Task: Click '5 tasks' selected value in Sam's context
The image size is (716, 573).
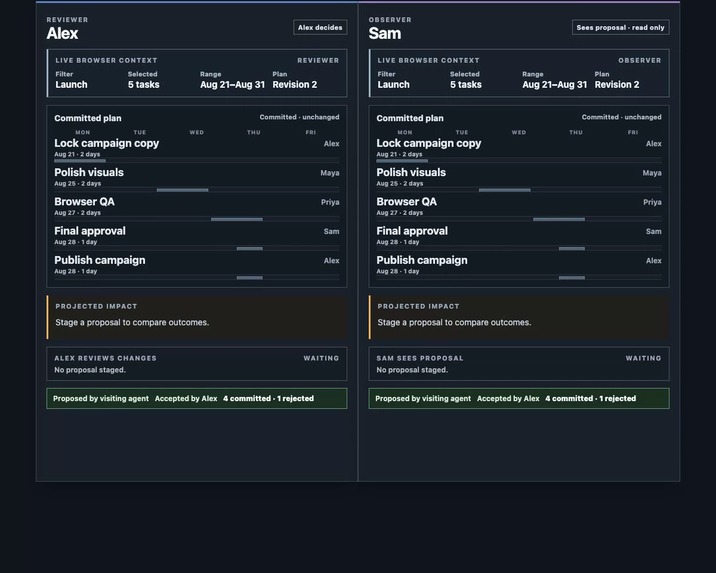Action: tap(466, 84)
